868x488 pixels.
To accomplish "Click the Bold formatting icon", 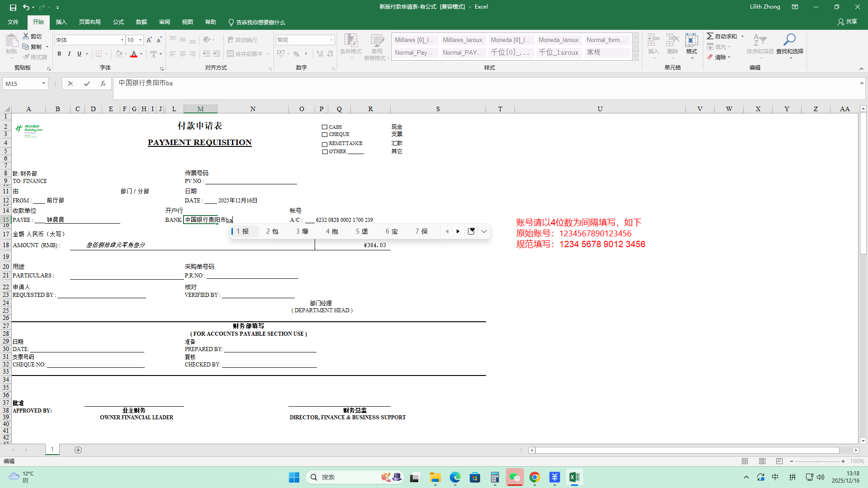I will (x=59, y=54).
